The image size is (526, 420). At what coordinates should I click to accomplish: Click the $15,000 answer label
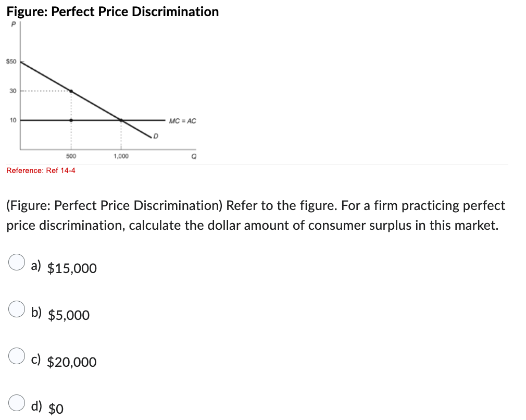tap(71, 268)
